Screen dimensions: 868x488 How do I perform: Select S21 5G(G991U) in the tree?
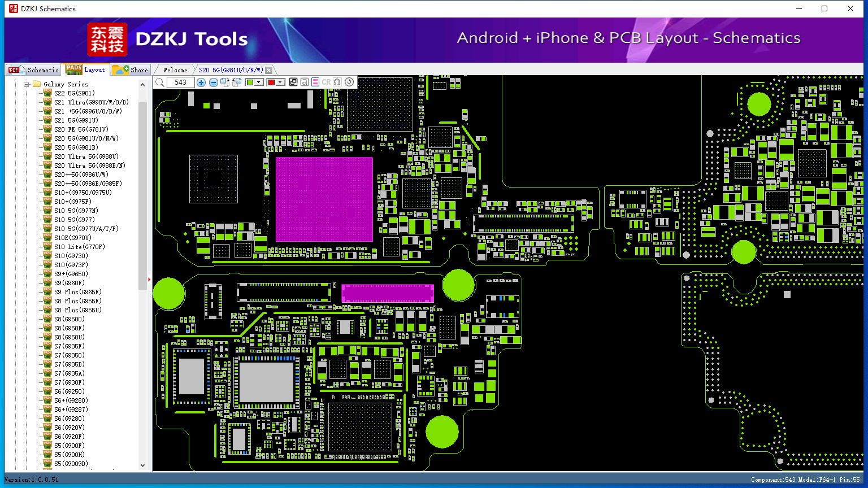pyautogui.click(x=76, y=120)
